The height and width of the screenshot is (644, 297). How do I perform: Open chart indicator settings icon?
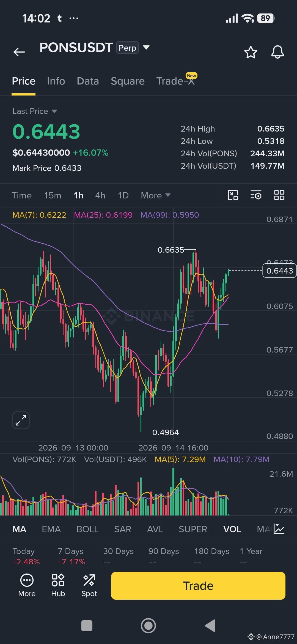tap(256, 195)
